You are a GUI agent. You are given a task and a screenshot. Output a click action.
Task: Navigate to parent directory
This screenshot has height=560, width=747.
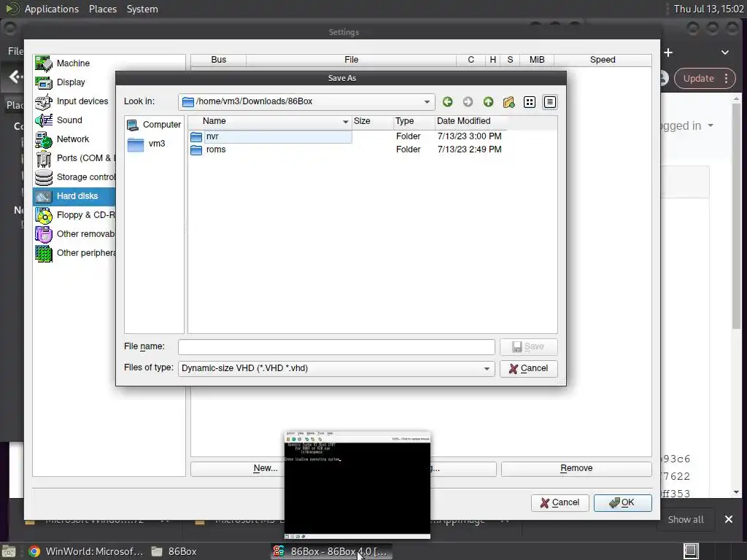point(488,102)
